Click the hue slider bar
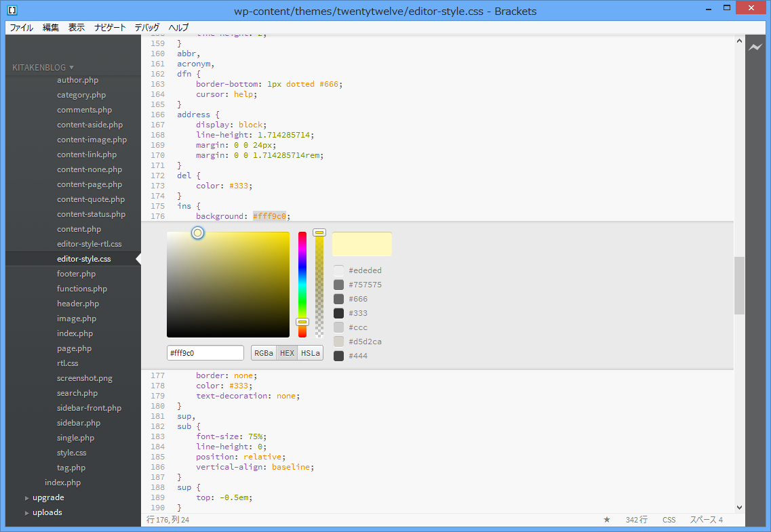The height and width of the screenshot is (532, 771). (x=302, y=285)
